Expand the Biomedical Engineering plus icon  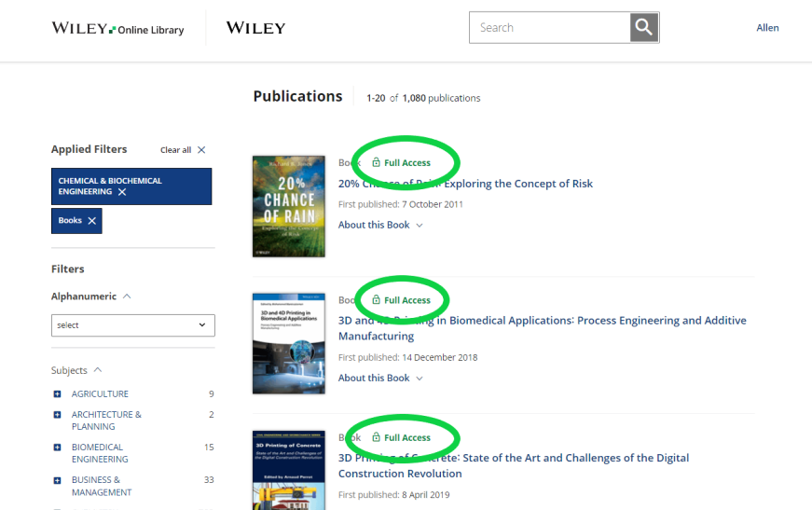[58, 448]
